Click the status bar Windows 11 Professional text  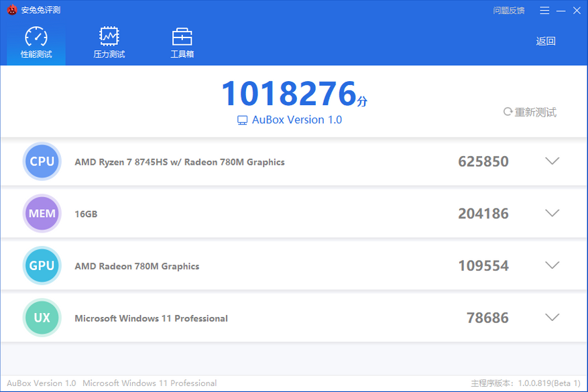(x=150, y=383)
